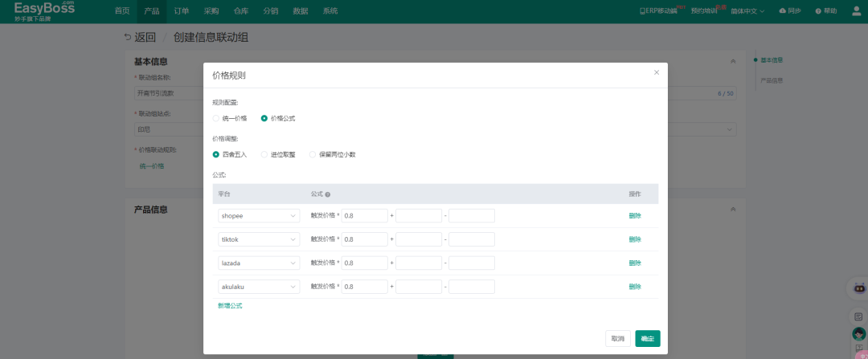The height and width of the screenshot is (359, 868).
Task: Click the akulaku multiplier field showing 0.8
Action: 364,287
